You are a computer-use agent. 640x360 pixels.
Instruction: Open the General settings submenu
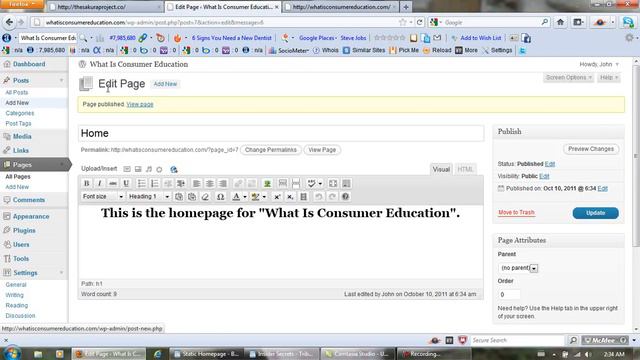[16, 284]
